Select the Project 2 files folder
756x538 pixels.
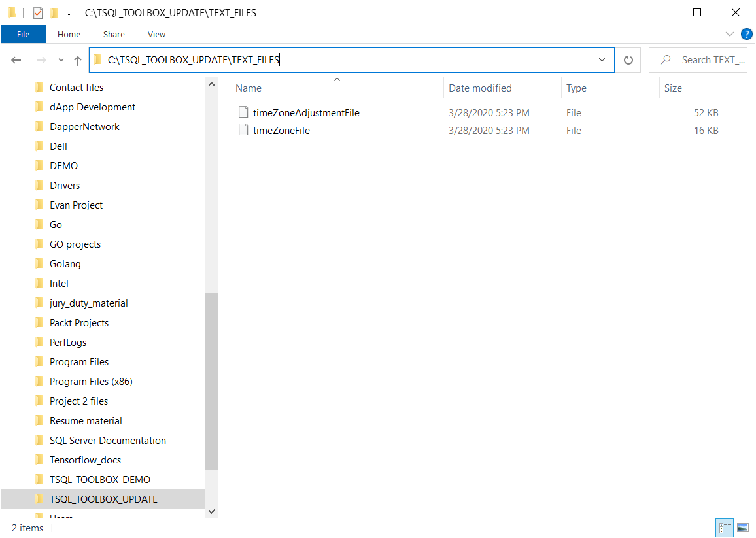[78, 401]
